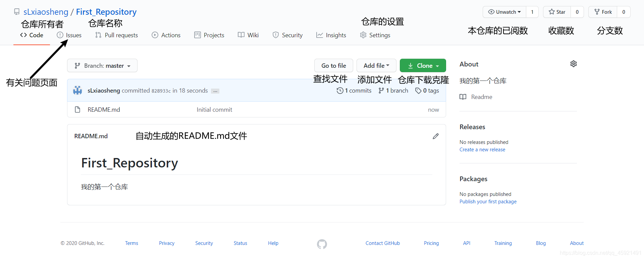Open footer Privacy link

[167, 243]
